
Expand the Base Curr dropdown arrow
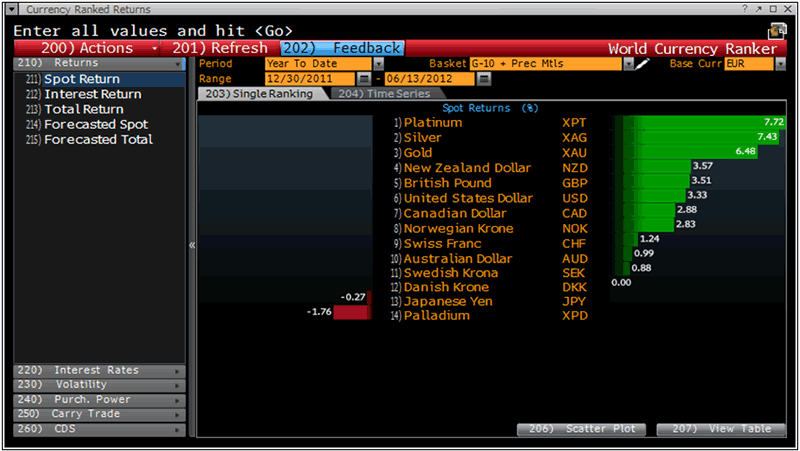pos(781,64)
